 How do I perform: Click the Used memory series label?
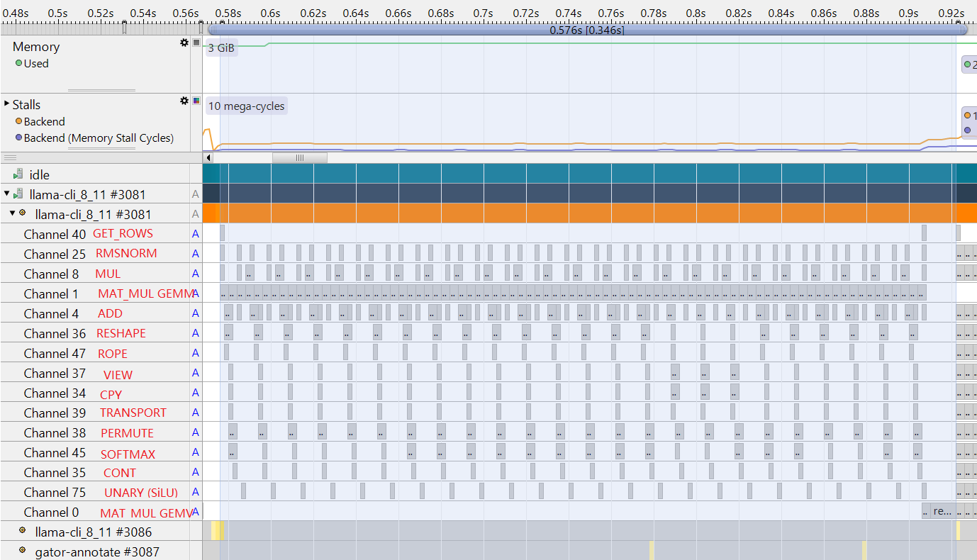pyautogui.click(x=36, y=63)
